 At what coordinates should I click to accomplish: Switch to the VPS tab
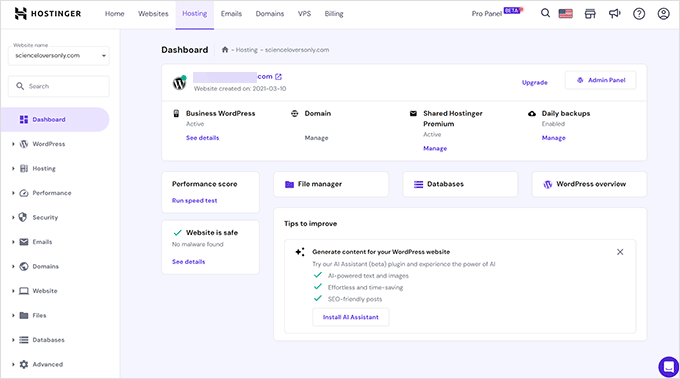coord(304,14)
